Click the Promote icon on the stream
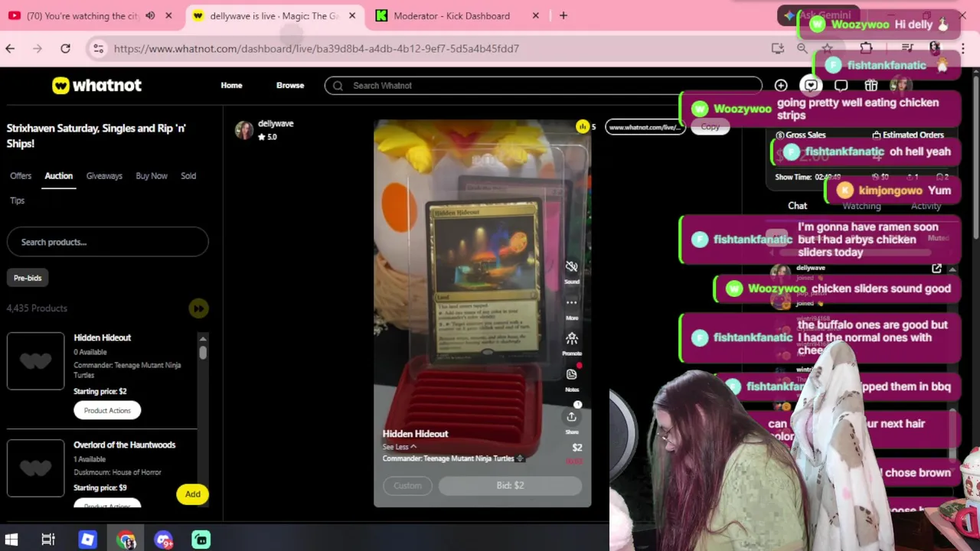Image resolution: width=980 pixels, height=551 pixels. pyautogui.click(x=571, y=338)
